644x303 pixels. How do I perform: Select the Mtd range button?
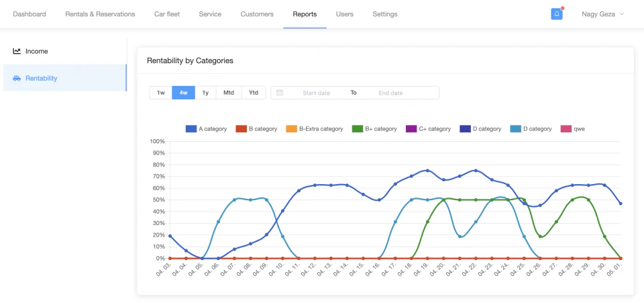[229, 93]
